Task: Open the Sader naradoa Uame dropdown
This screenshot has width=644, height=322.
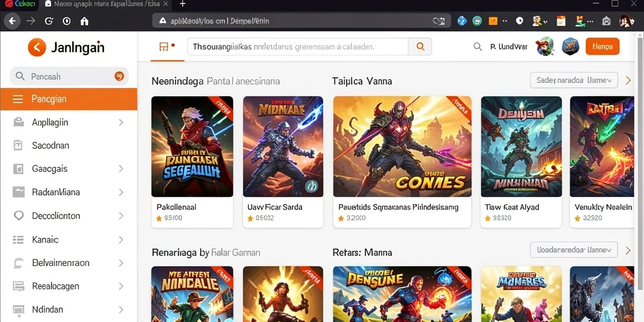Action: (x=574, y=80)
